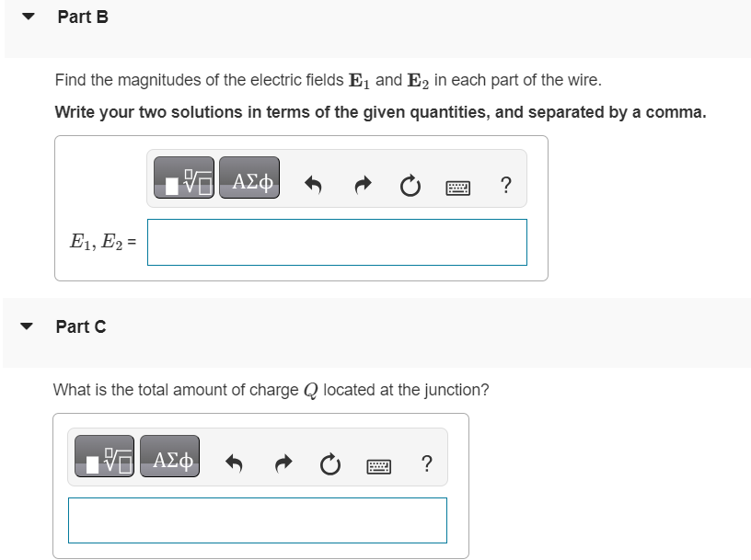Click the E1, E2 answer input field
Screen dimensions: 751x560
[x=337, y=242]
